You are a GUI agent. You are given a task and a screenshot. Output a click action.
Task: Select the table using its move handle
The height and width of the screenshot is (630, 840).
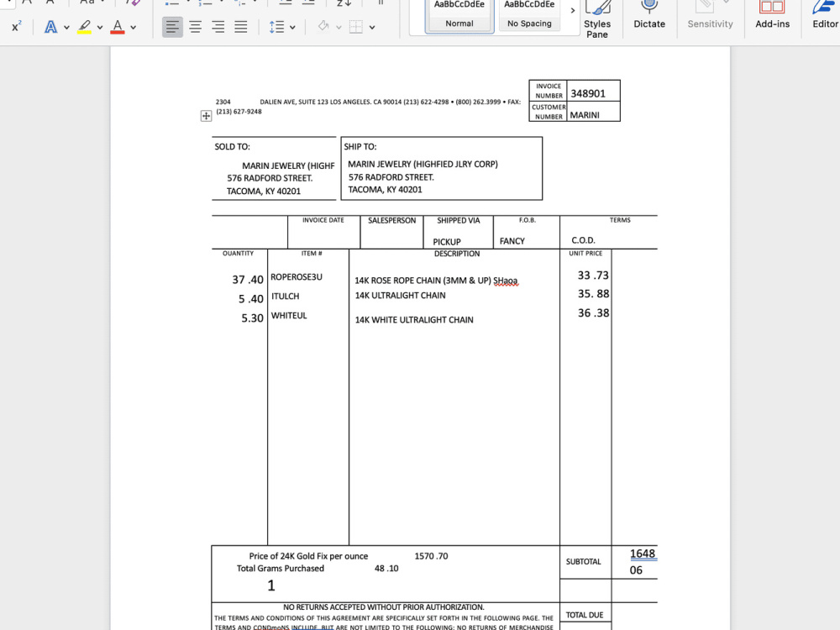click(x=207, y=116)
